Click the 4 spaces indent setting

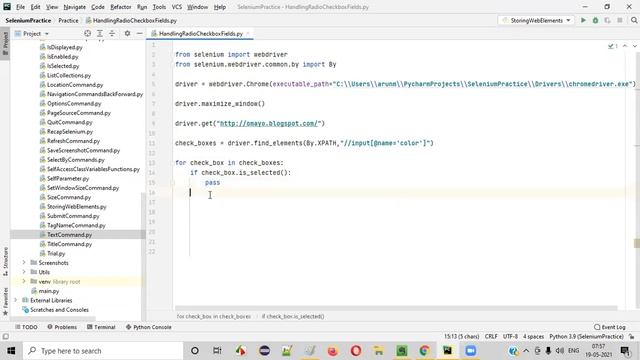pos(533,337)
